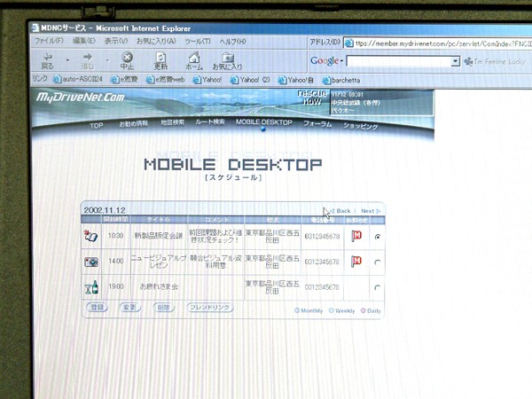Open e燃費web links bar bookmark
The height and width of the screenshot is (399, 532).
[x=165, y=80]
